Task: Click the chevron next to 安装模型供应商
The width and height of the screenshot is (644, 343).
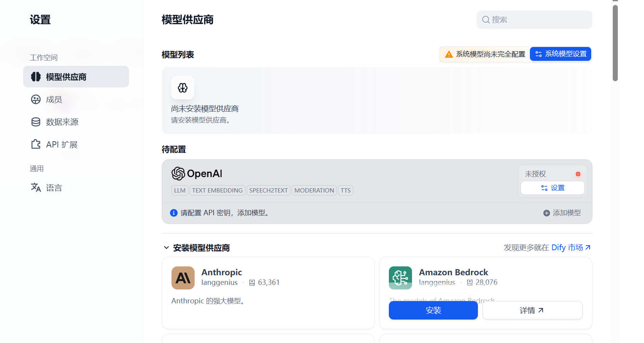Action: click(166, 248)
